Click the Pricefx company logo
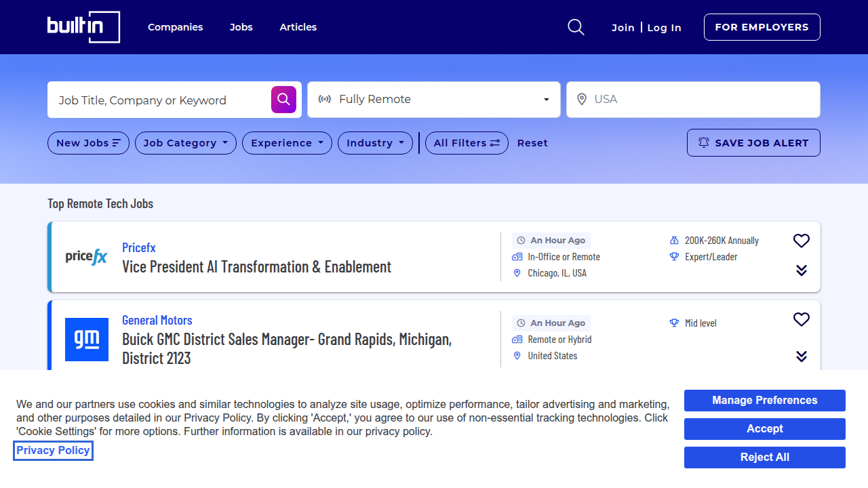868x488 pixels. point(87,257)
